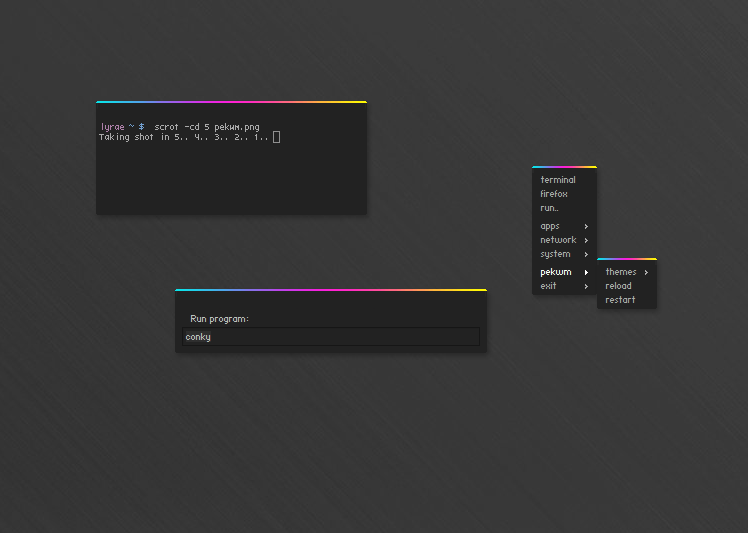Expand arrow next to pekwm
Image resolution: width=748 pixels, height=533 pixels.
(x=586, y=272)
